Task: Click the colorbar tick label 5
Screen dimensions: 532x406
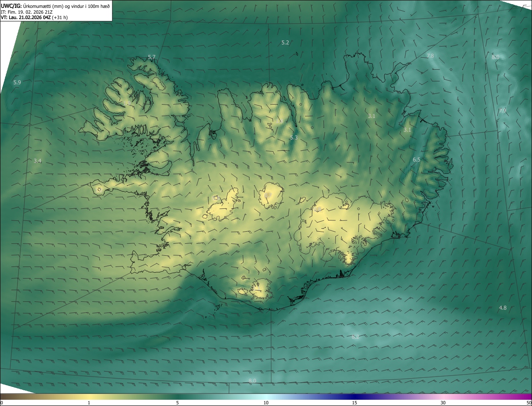Action: [x=177, y=403]
